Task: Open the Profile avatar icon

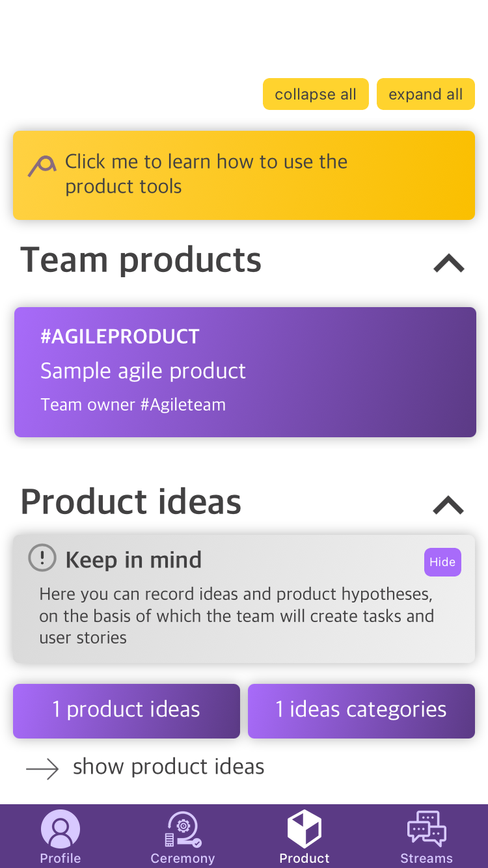Action: (61, 829)
